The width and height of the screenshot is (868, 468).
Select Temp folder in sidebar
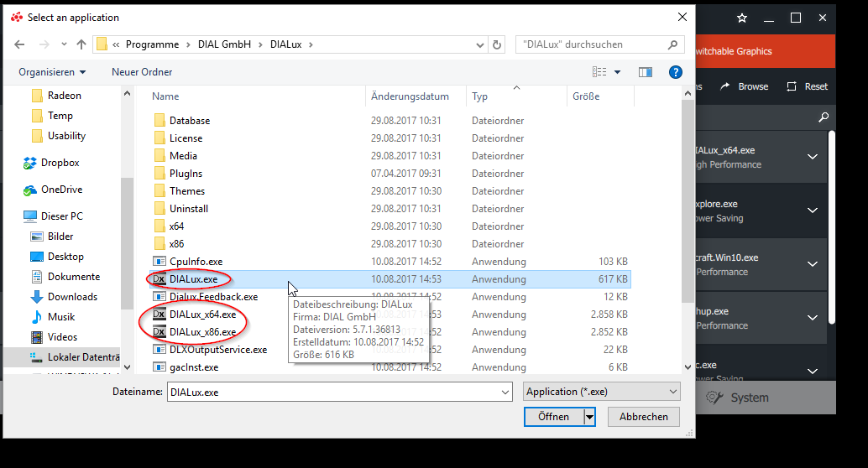52,116
